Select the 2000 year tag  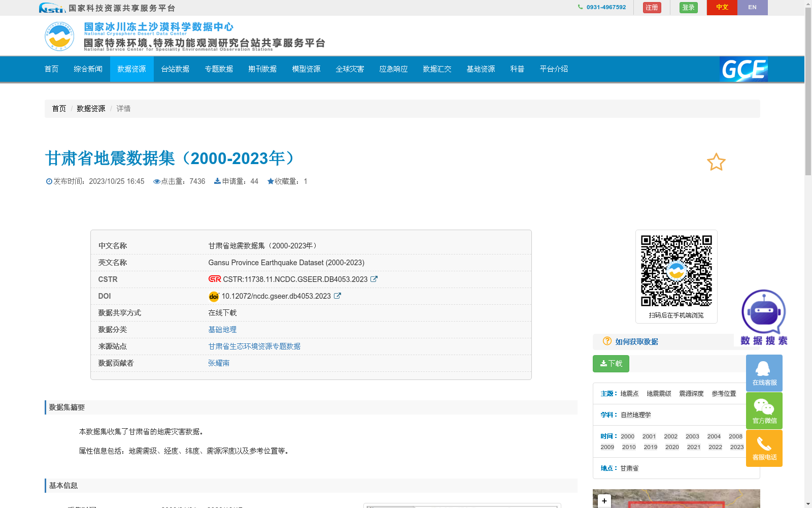[x=627, y=436]
